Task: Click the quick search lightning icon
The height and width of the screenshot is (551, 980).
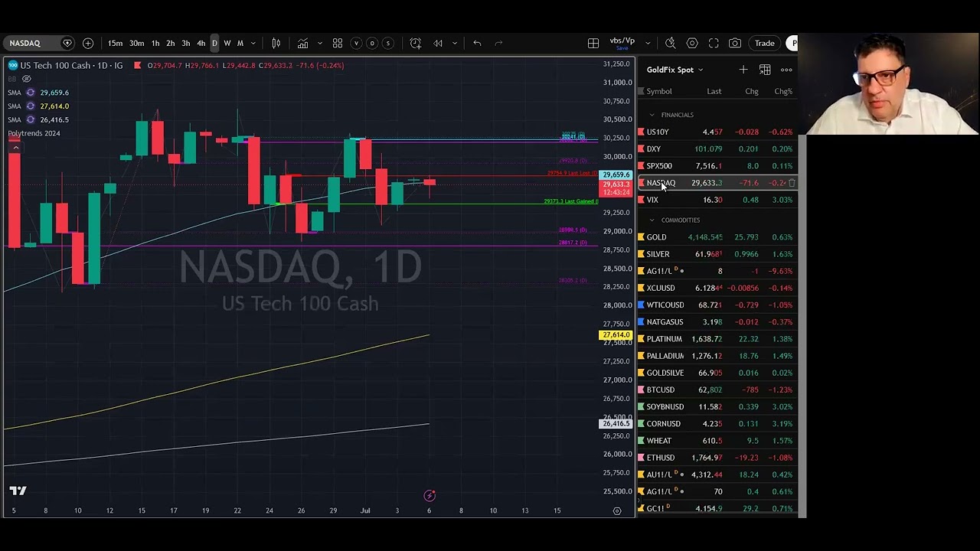Action: (x=671, y=44)
